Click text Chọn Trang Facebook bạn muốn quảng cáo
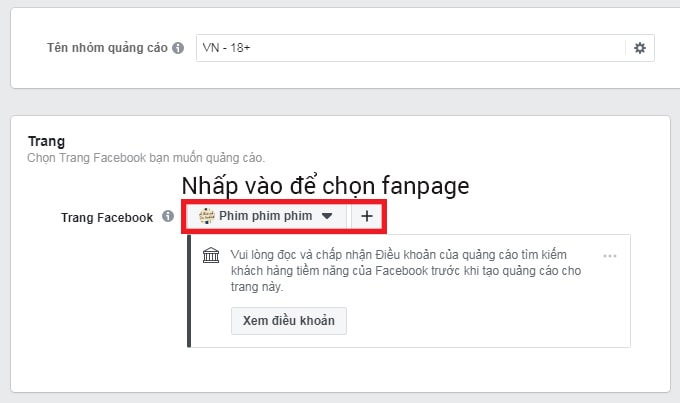680x403 pixels. pos(146,158)
